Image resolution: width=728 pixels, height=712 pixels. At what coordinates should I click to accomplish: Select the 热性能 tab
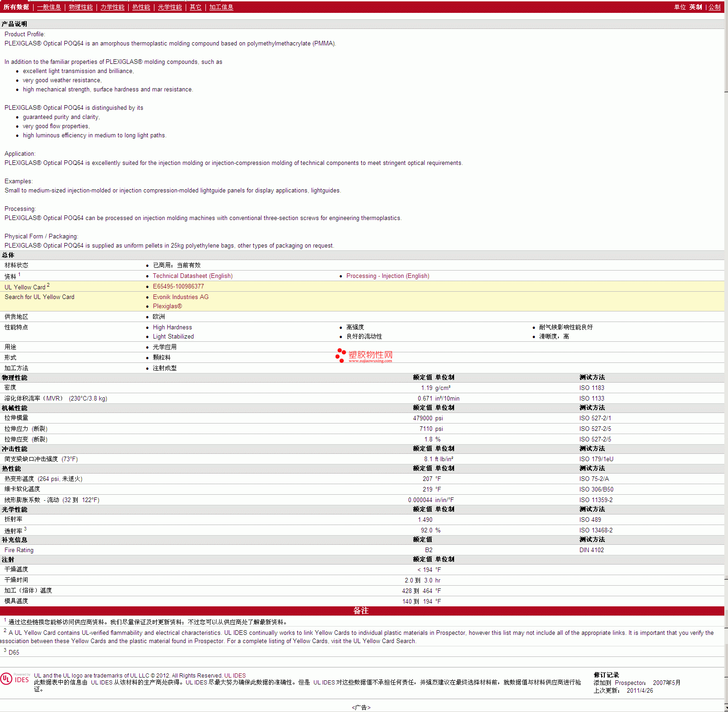(x=141, y=7)
